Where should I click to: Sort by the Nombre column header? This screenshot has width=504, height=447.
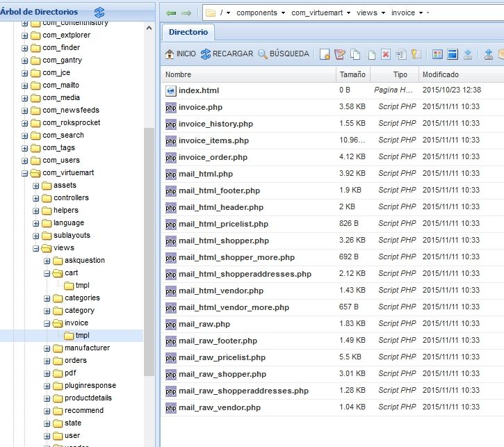248,74
